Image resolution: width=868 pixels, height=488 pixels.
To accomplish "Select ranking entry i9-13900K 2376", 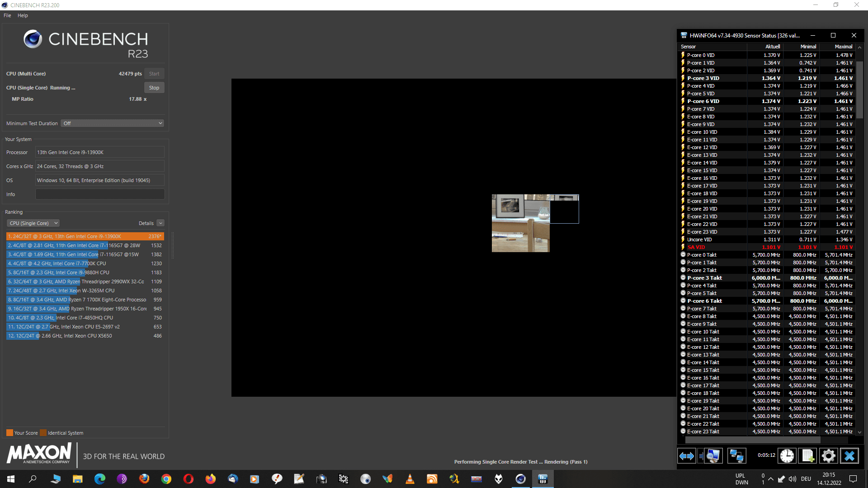I will point(85,236).
